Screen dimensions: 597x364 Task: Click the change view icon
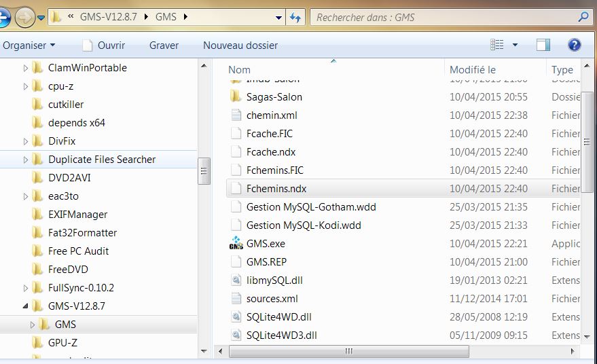(497, 45)
